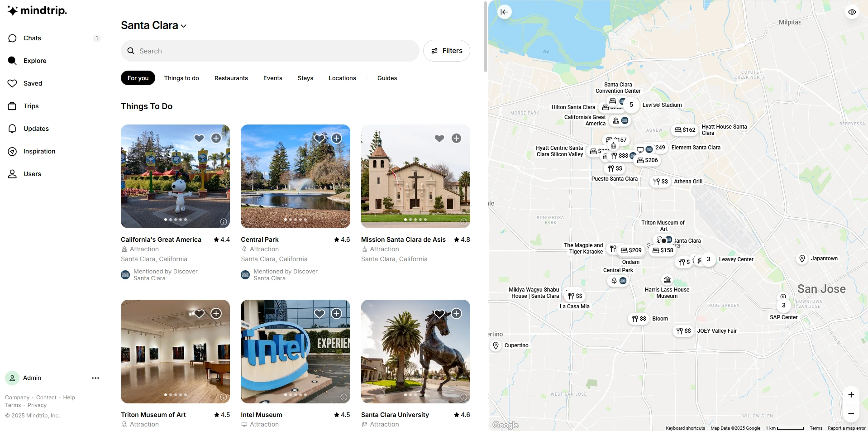Viewport: 868px width, 431px height.
Task: Collapse the map panel with arrow button
Action: click(x=505, y=12)
